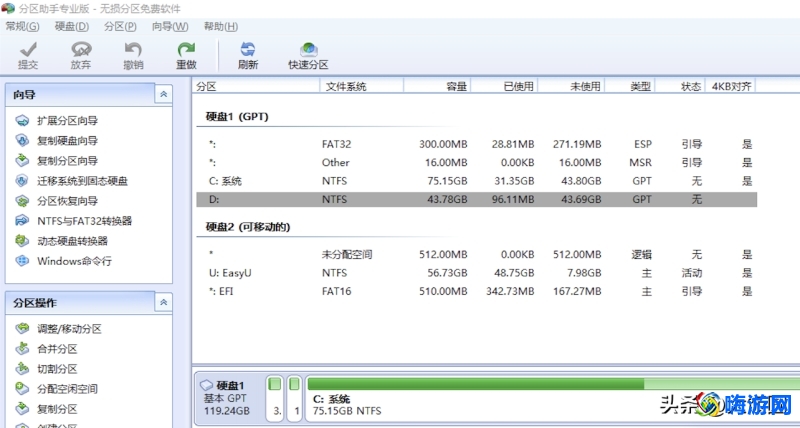Launch the 复制硬盘向导 wizard icon
Screen dimensions: 800x428
click(x=22, y=140)
